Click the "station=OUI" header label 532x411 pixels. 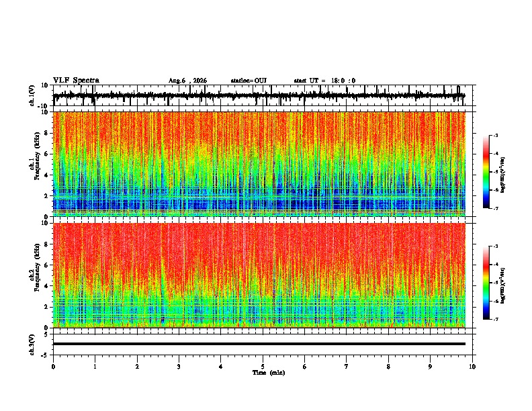(x=249, y=81)
